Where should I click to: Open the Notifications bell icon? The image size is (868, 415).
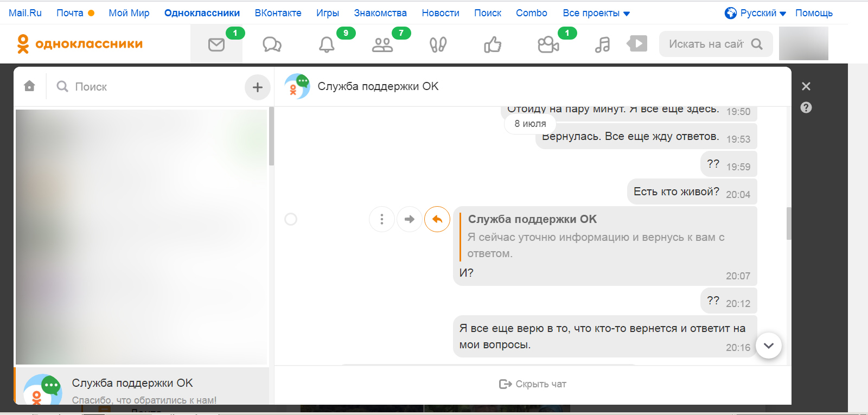click(327, 44)
